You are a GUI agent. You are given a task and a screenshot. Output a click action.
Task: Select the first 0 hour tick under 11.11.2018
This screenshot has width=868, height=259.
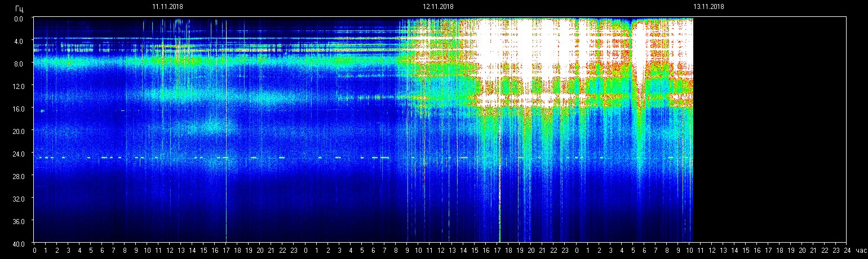point(34,250)
